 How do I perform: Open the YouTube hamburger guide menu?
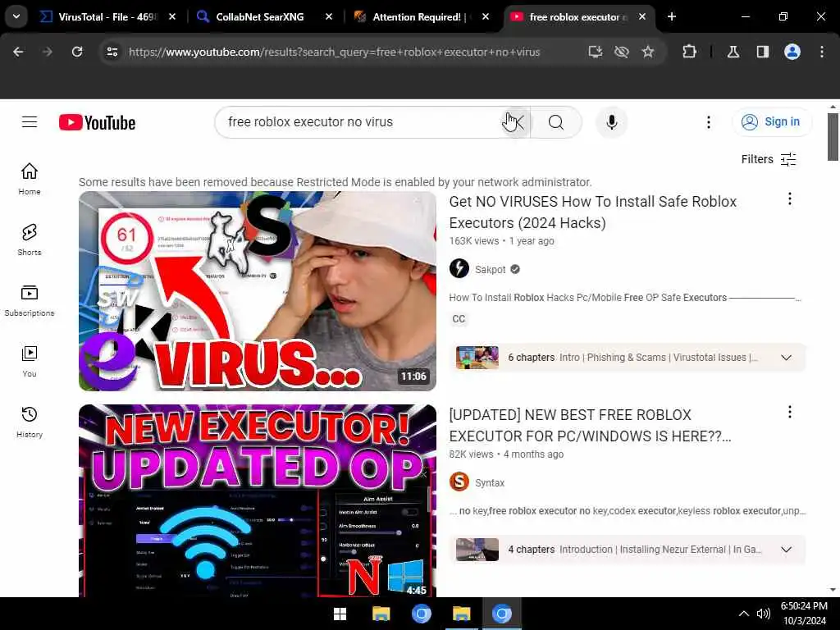(30, 122)
